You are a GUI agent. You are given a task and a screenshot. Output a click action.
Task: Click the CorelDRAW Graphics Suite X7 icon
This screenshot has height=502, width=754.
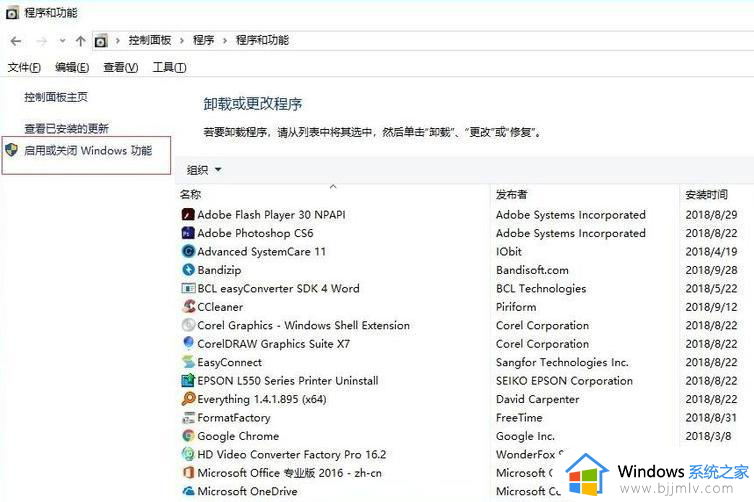(188, 343)
